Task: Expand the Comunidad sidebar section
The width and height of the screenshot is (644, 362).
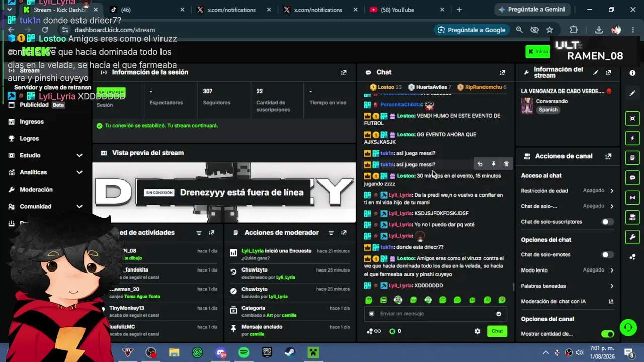Action: 46,206
